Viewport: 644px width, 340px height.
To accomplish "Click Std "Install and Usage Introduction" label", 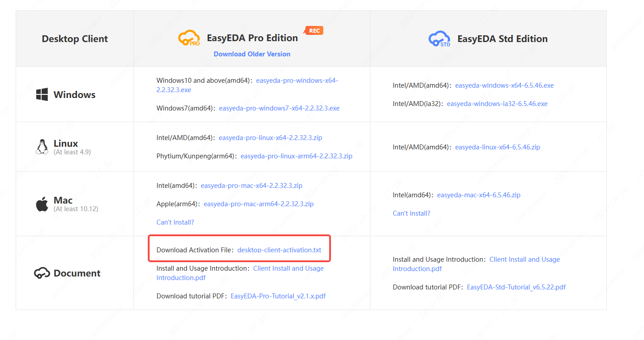I will (439, 259).
